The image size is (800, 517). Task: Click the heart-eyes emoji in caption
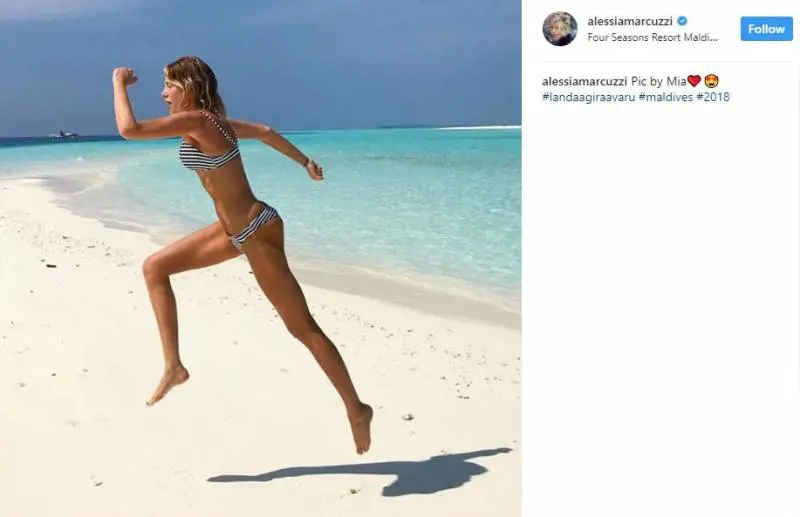pyautogui.click(x=711, y=81)
